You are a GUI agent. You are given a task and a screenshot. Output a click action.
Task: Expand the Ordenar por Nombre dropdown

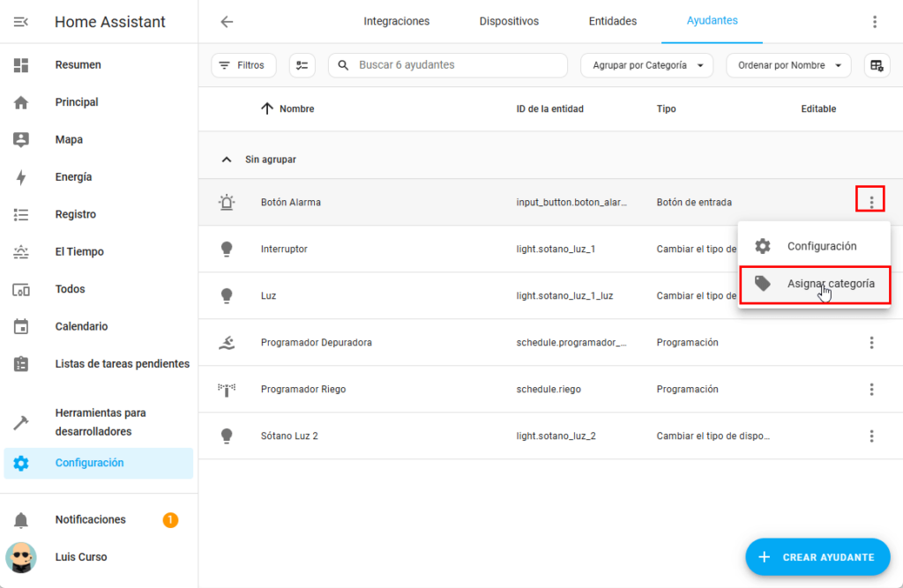click(788, 65)
